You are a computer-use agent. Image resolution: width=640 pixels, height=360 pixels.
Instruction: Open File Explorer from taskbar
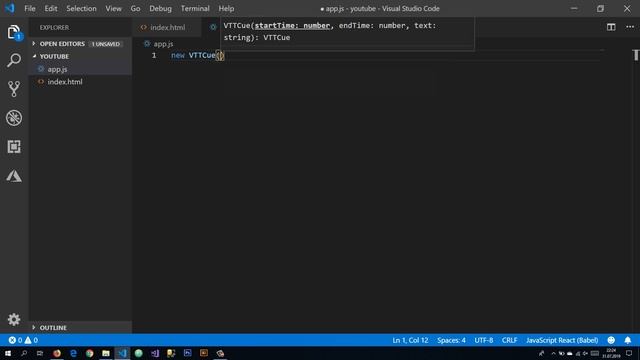(106, 353)
